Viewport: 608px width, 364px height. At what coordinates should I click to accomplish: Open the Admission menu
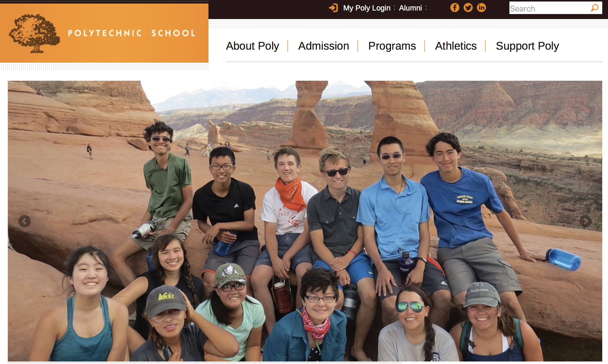point(324,46)
